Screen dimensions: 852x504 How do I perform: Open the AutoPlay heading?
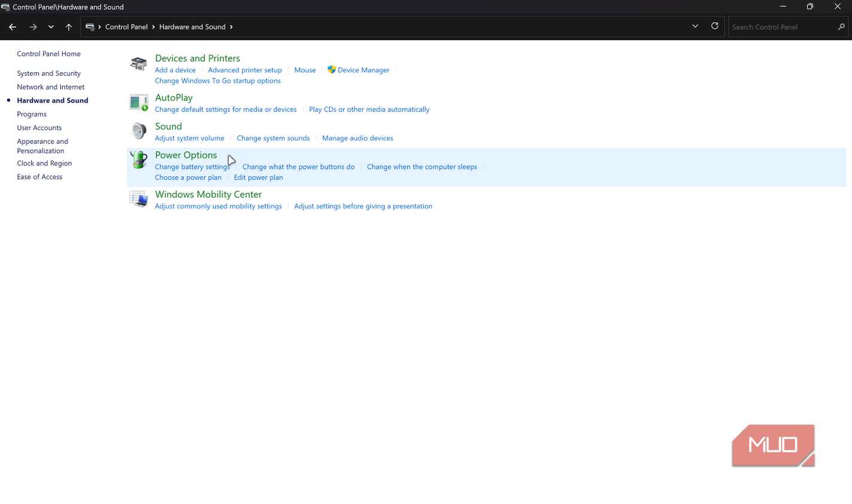click(174, 97)
